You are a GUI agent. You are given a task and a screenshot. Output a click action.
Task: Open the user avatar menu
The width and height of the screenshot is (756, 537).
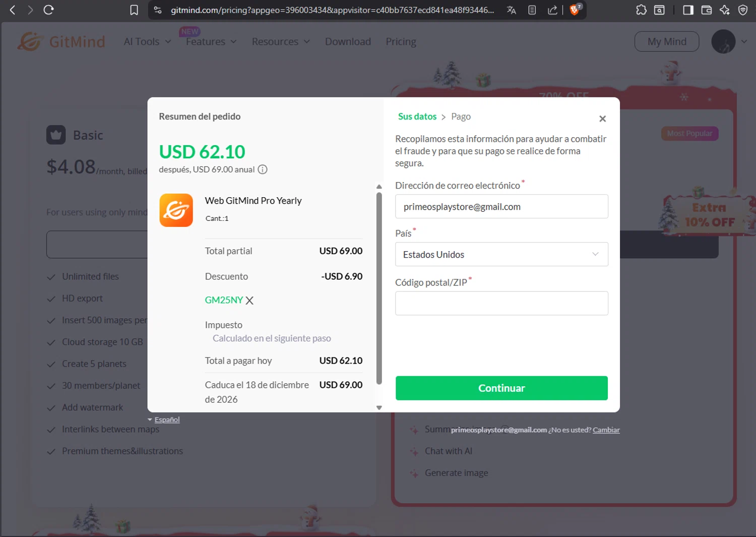(723, 41)
